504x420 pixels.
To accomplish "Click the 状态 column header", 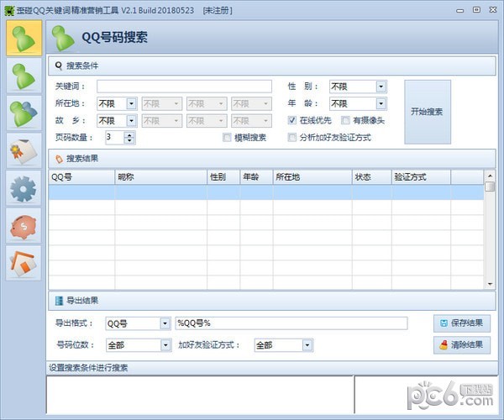I will tap(372, 176).
